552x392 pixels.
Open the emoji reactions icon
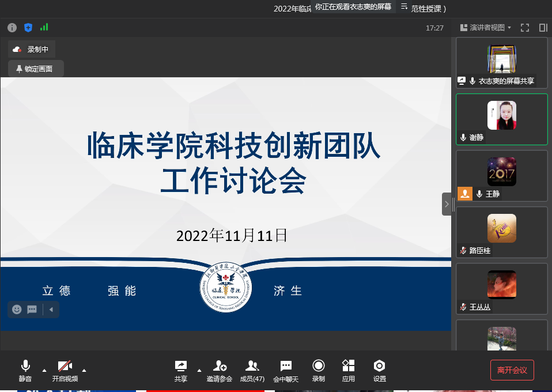17,310
